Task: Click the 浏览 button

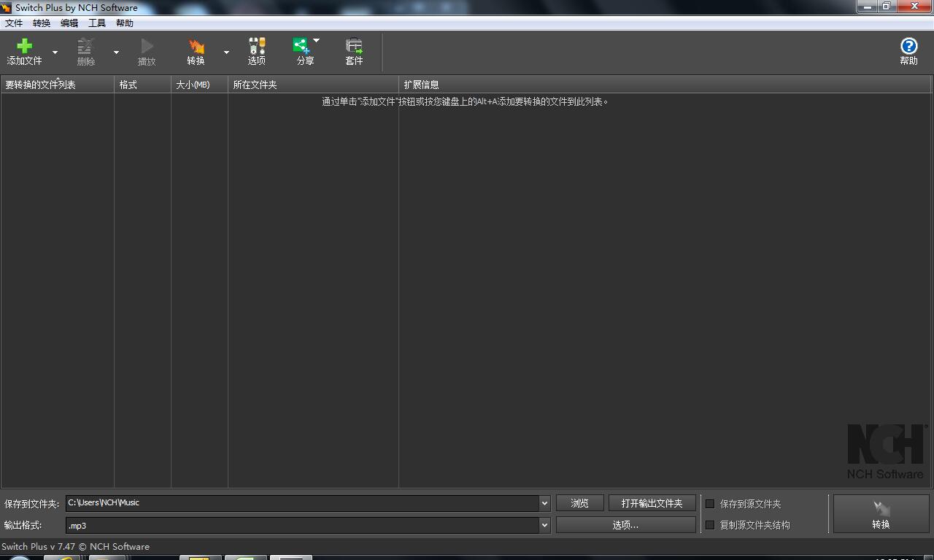Action: 580,503
